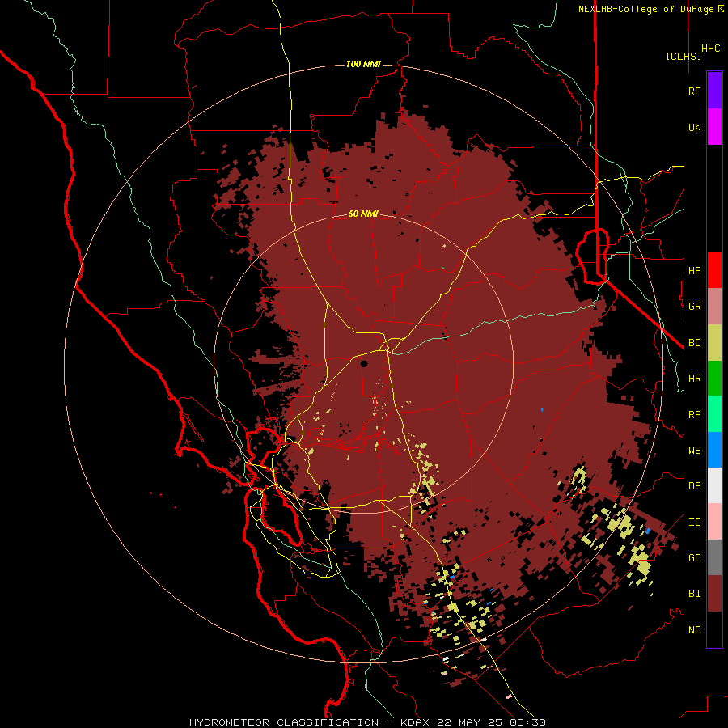Click the [CLAS] units label
The image size is (728, 728).
point(684,56)
